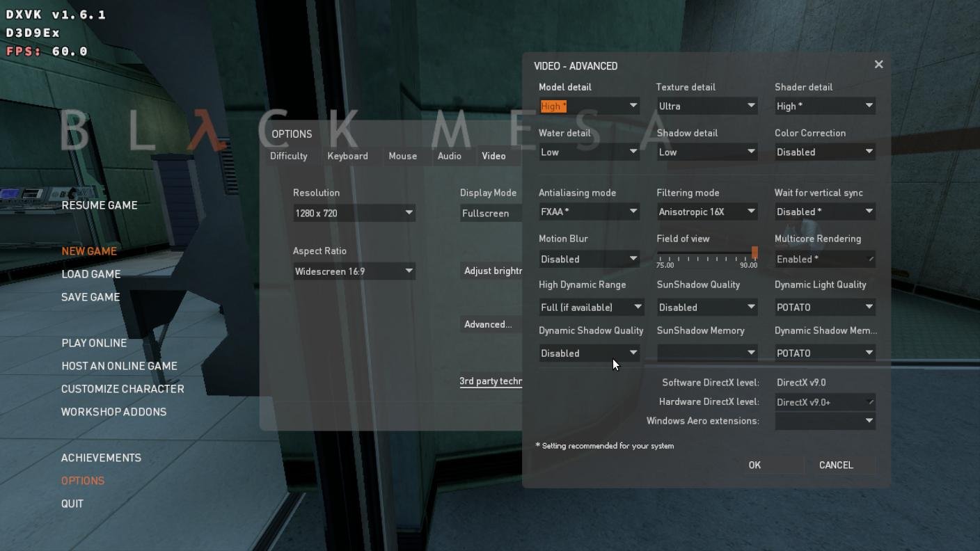Change the Water detail setting
The image size is (980, 551).
[x=588, y=152]
